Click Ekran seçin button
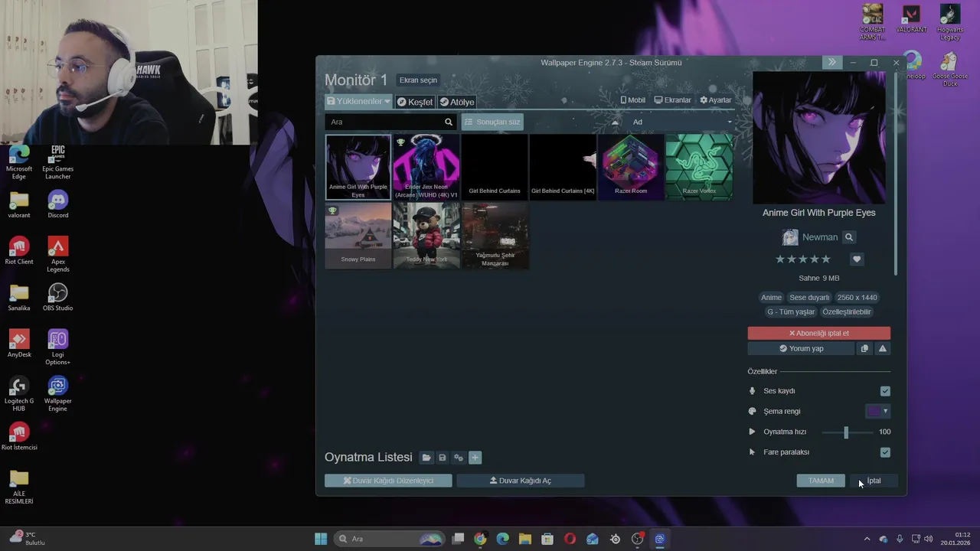This screenshot has width=980, height=551. [418, 80]
